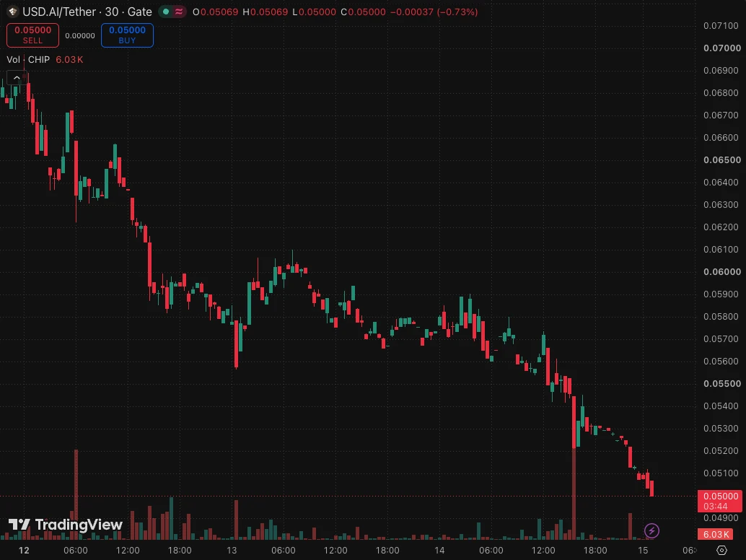The width and height of the screenshot is (746, 560).
Task: Click the blue BUY 0.05000 button
Action: [x=127, y=35]
